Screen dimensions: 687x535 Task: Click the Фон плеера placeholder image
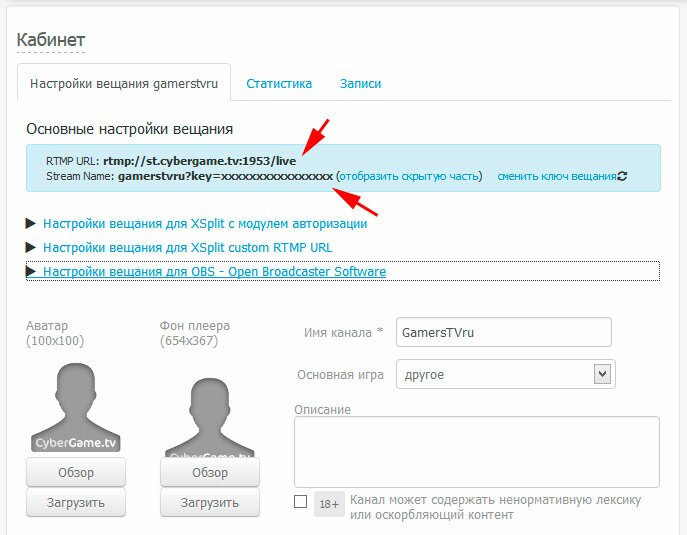(209, 418)
